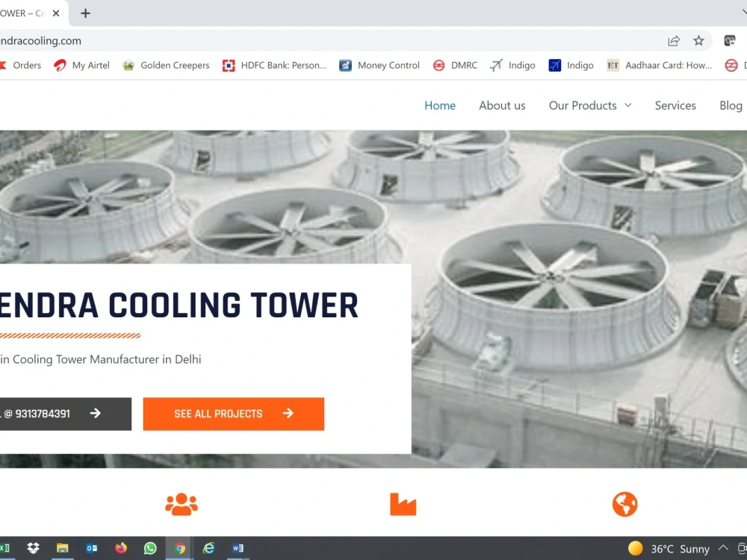Open the Services menu item
Image resolution: width=747 pixels, height=560 pixels.
[675, 106]
